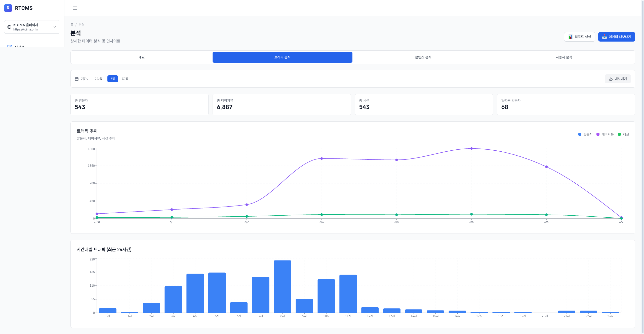Switch to the 사용자 분석 tab

pyautogui.click(x=564, y=57)
